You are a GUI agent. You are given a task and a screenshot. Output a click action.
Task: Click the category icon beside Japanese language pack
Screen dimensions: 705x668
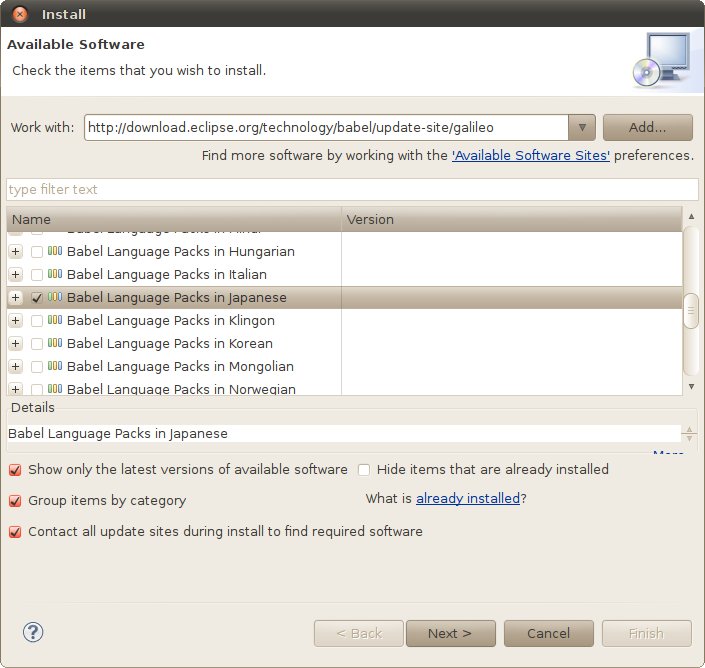pyautogui.click(x=55, y=297)
